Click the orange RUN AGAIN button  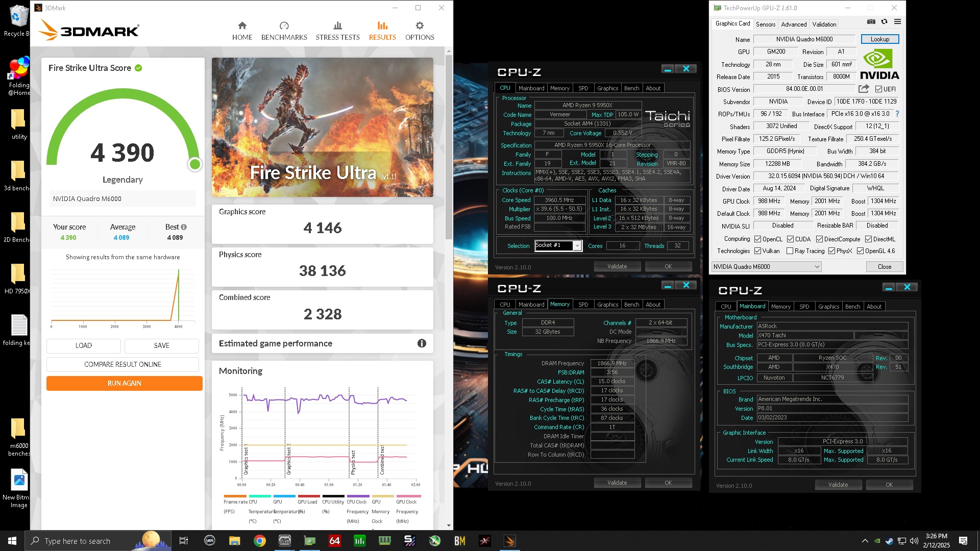pyautogui.click(x=124, y=383)
